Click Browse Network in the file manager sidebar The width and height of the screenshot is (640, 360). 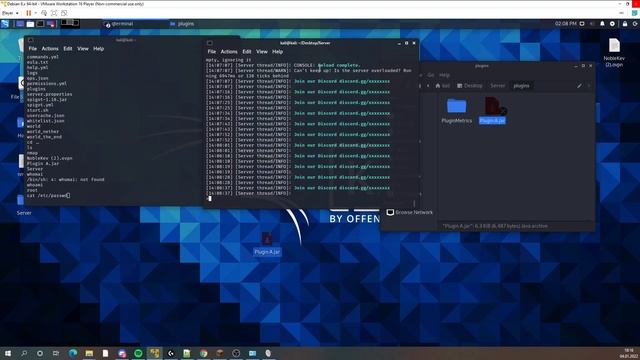410,212
